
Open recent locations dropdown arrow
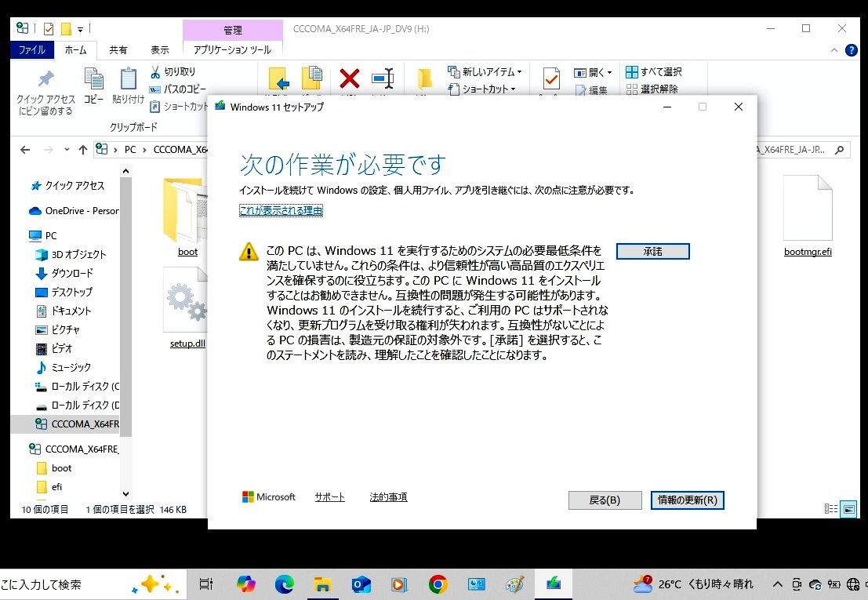click(67, 150)
